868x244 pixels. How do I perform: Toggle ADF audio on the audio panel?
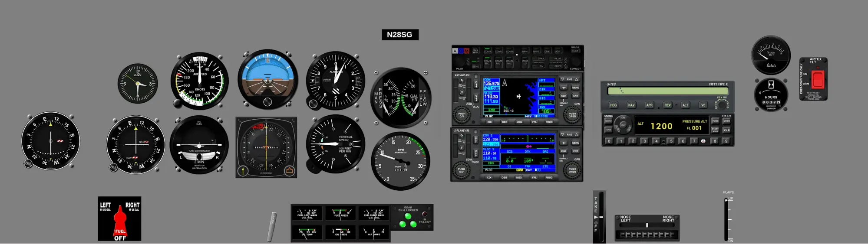click(558, 51)
